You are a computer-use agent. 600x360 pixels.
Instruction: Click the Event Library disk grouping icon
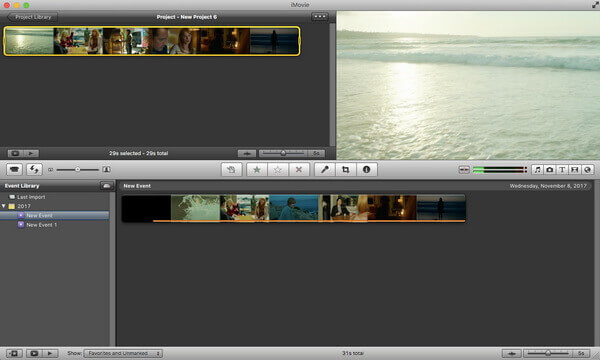pos(107,186)
